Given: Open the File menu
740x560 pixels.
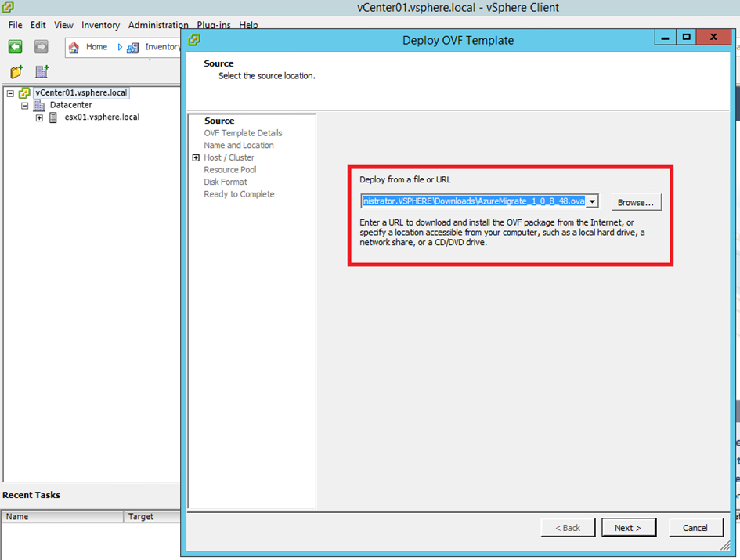Looking at the screenshot, I should (x=15, y=25).
